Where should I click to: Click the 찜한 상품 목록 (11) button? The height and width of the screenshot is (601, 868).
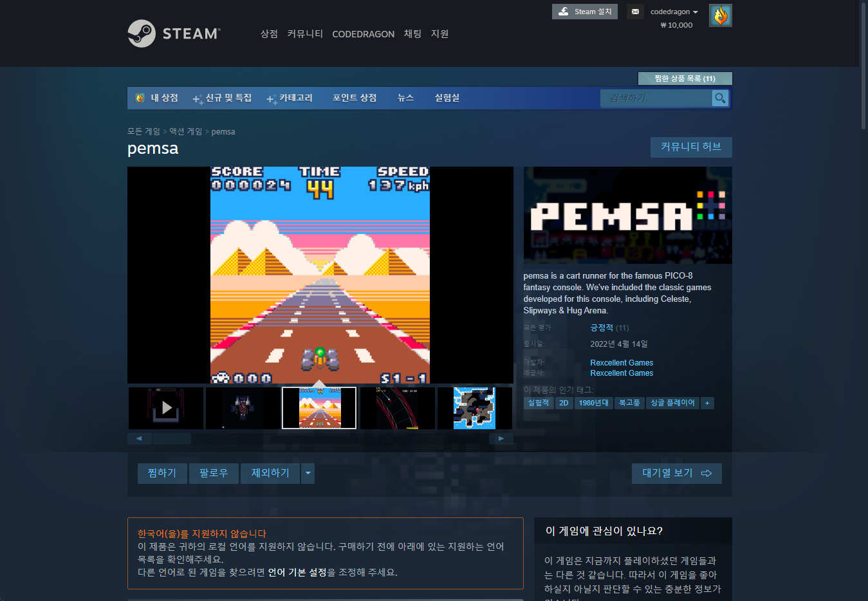(685, 79)
